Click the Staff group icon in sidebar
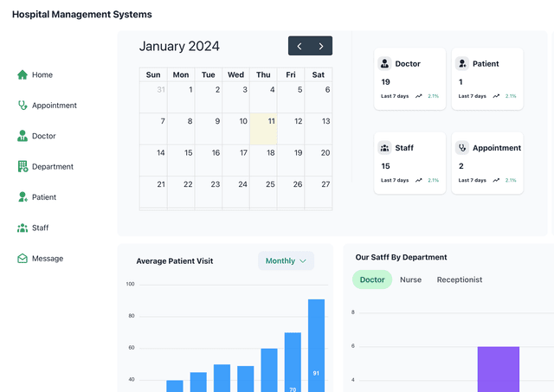554x392 pixels. click(x=23, y=228)
